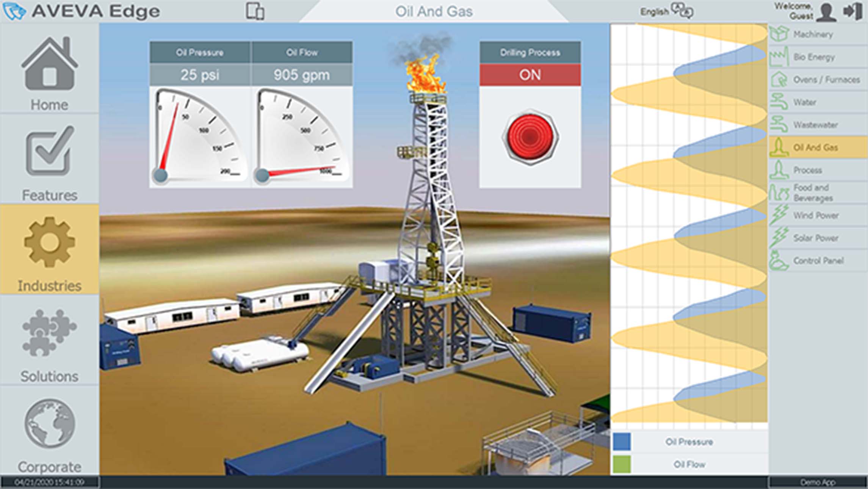868x489 pixels.
Task: Go to the Solutions label
Action: coord(50,376)
